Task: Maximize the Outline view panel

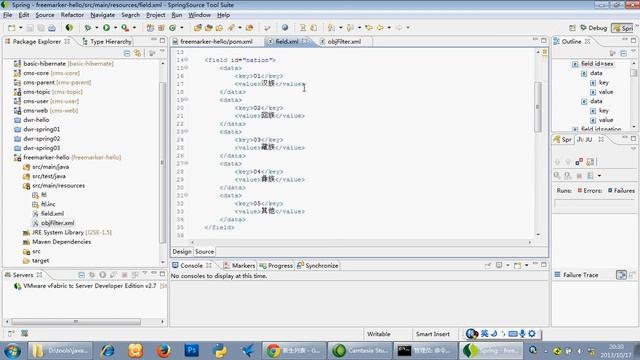Action: pos(633,40)
